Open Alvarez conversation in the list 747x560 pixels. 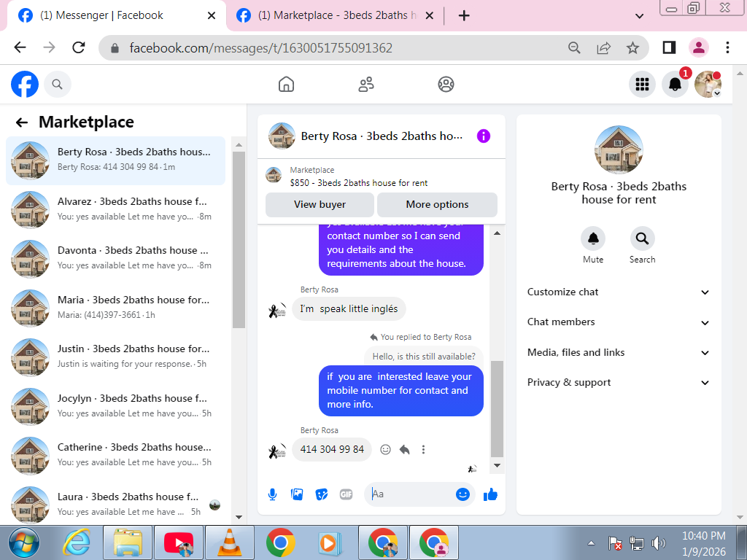(115, 210)
